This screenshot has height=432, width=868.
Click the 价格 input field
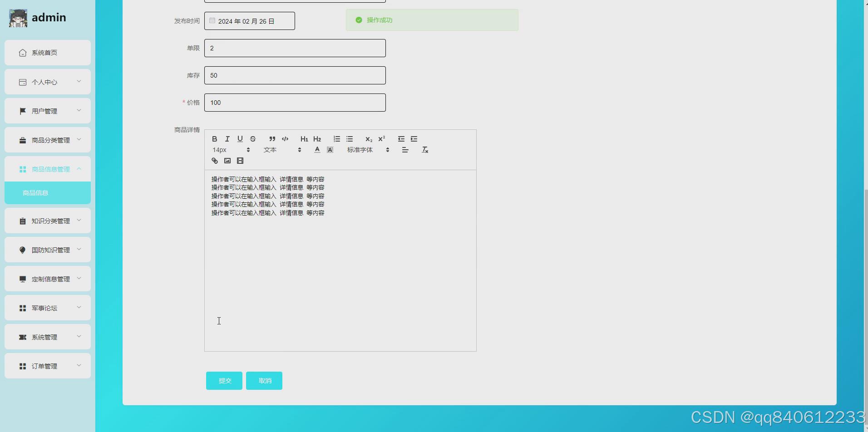(295, 103)
